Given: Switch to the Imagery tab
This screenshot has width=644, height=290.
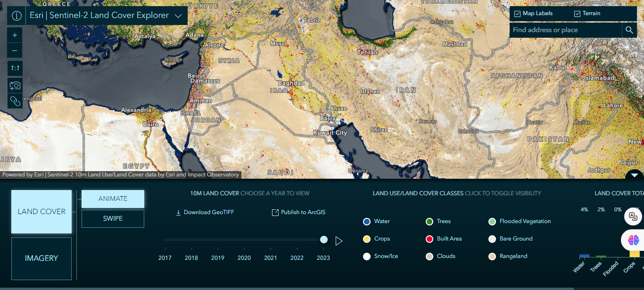Looking at the screenshot, I should click(41, 258).
